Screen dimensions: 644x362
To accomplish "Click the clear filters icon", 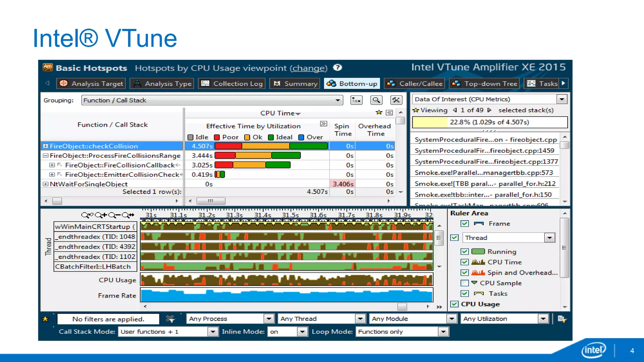I will (x=170, y=319).
